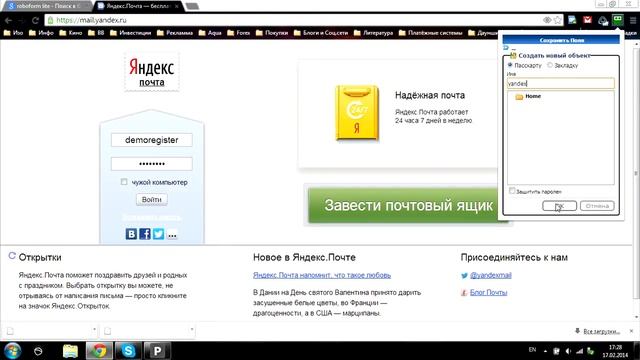Screen dimensions: 640x360
Task: Confirm with OK button in RoboForm dialog
Action: (559, 206)
